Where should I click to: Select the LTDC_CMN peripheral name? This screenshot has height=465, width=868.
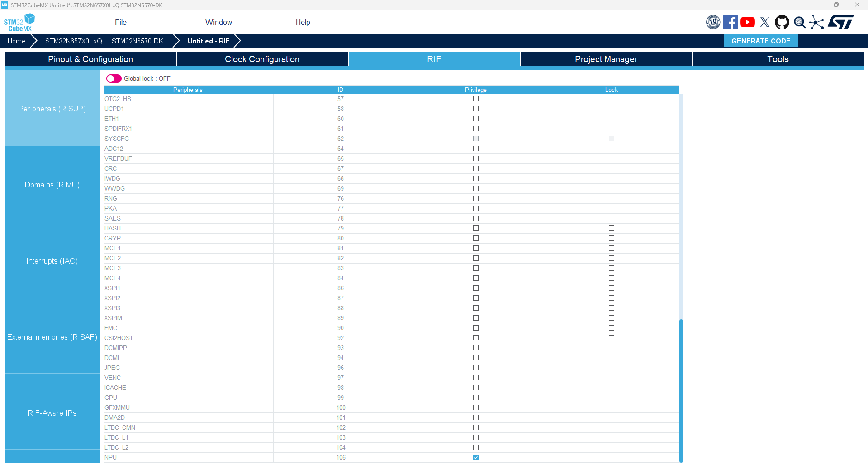(x=120, y=427)
